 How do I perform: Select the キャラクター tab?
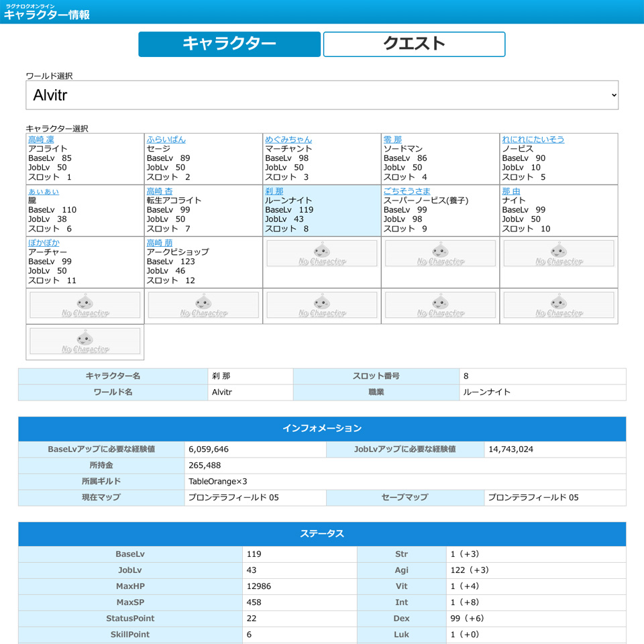[x=229, y=44]
